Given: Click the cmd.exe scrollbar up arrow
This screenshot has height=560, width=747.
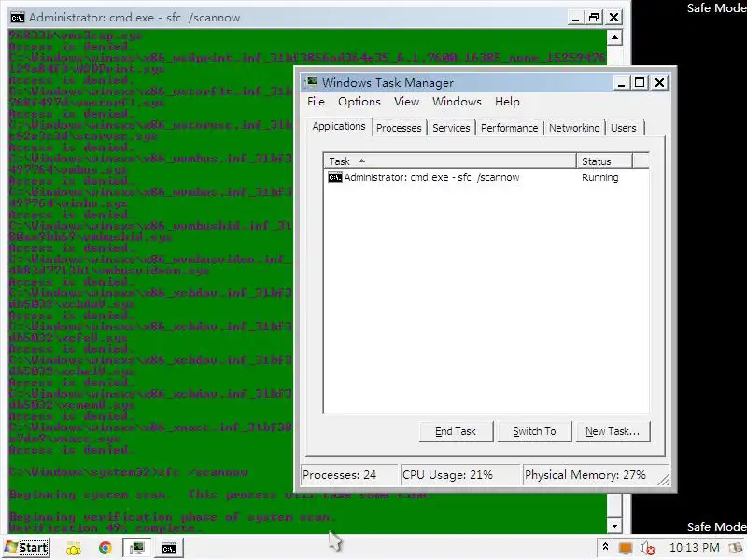Looking at the screenshot, I should pyautogui.click(x=614, y=37).
